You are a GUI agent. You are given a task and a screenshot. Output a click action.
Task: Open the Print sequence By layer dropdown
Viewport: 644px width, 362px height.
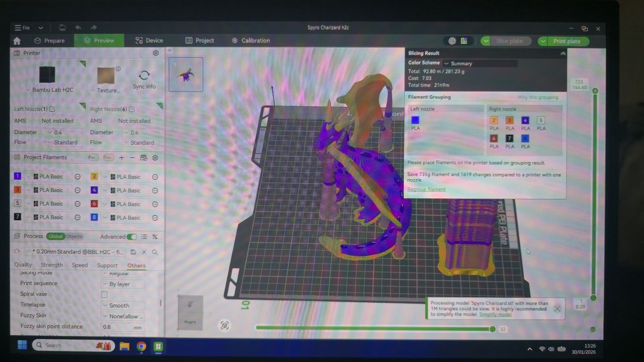pyautogui.click(x=123, y=284)
